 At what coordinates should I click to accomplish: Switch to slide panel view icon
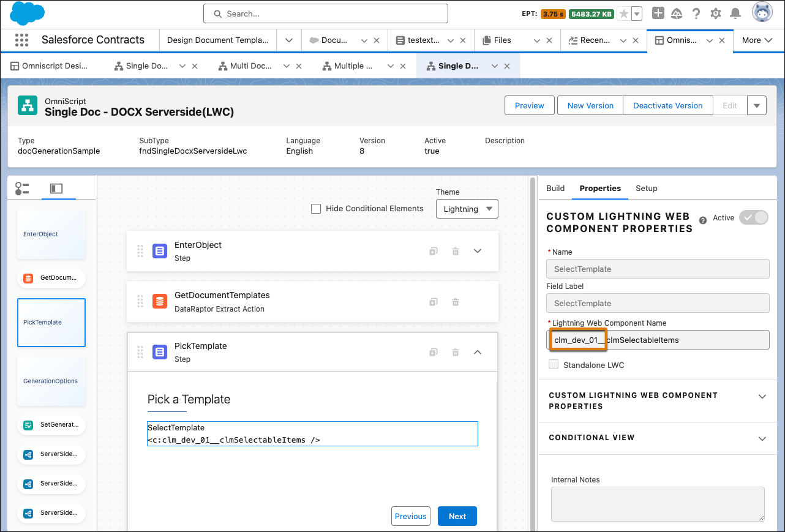(x=56, y=189)
